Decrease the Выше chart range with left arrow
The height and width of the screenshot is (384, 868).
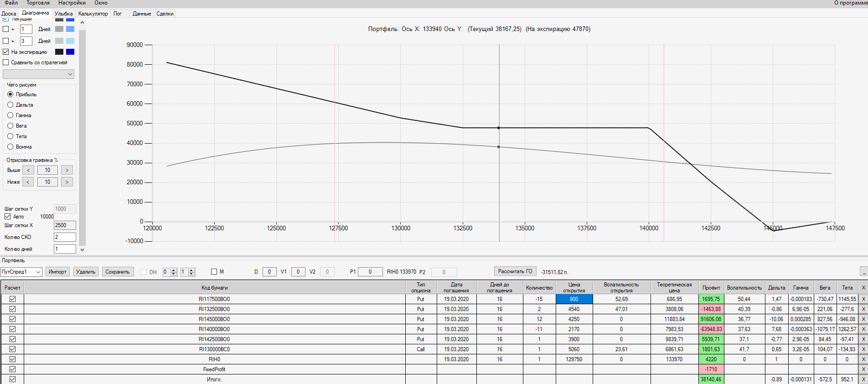[x=28, y=170]
